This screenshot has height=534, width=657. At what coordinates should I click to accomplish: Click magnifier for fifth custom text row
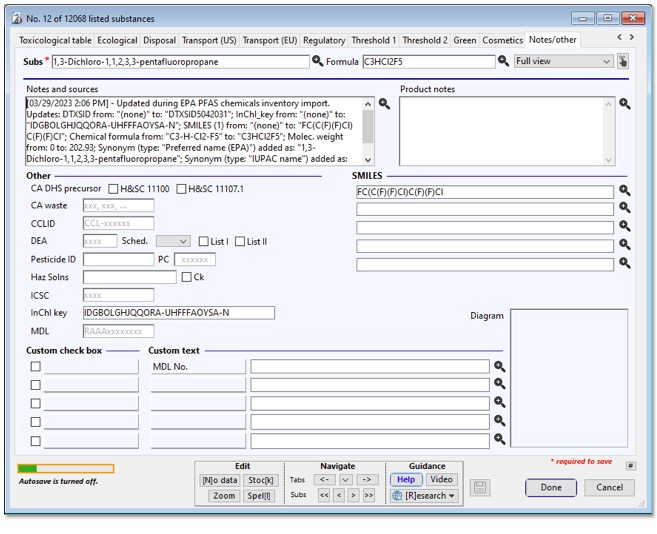[x=499, y=439]
